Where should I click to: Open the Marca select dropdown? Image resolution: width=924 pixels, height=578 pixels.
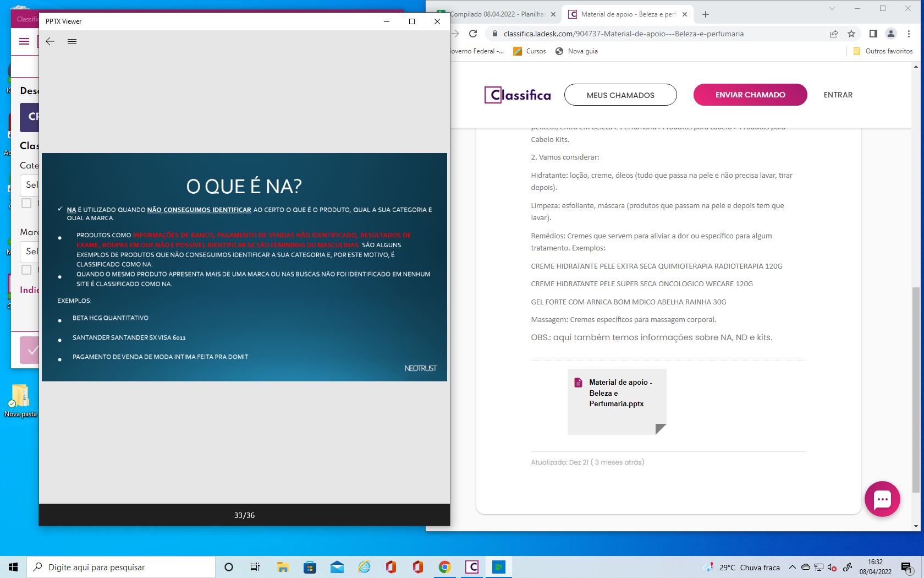(x=31, y=252)
